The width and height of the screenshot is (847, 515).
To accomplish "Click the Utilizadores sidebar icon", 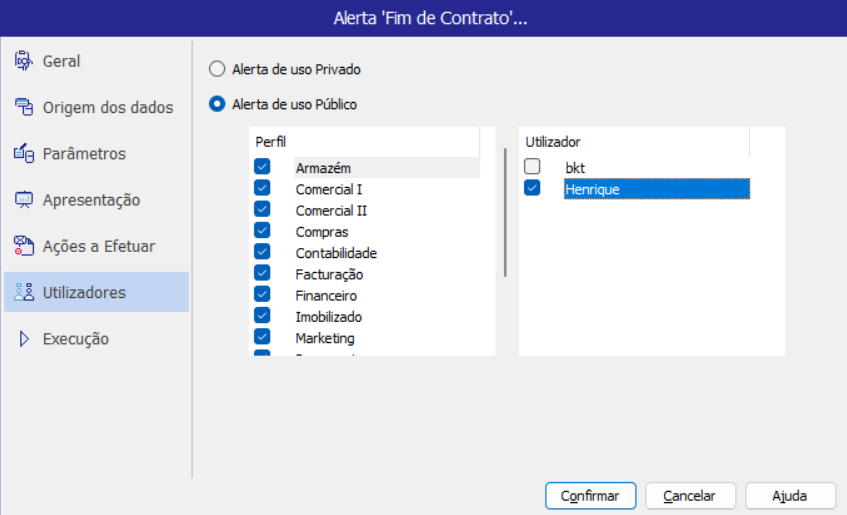I will pyautogui.click(x=24, y=292).
